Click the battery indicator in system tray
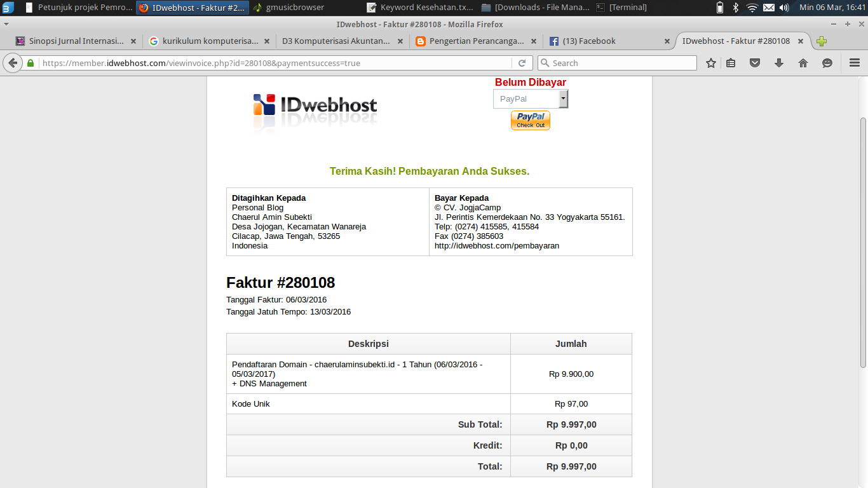This screenshot has width=868, height=488. [720, 8]
